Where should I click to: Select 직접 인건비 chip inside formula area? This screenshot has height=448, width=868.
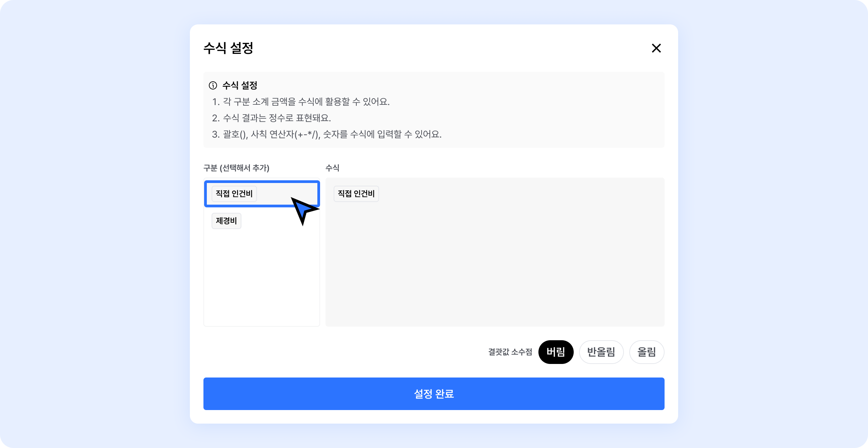(356, 194)
